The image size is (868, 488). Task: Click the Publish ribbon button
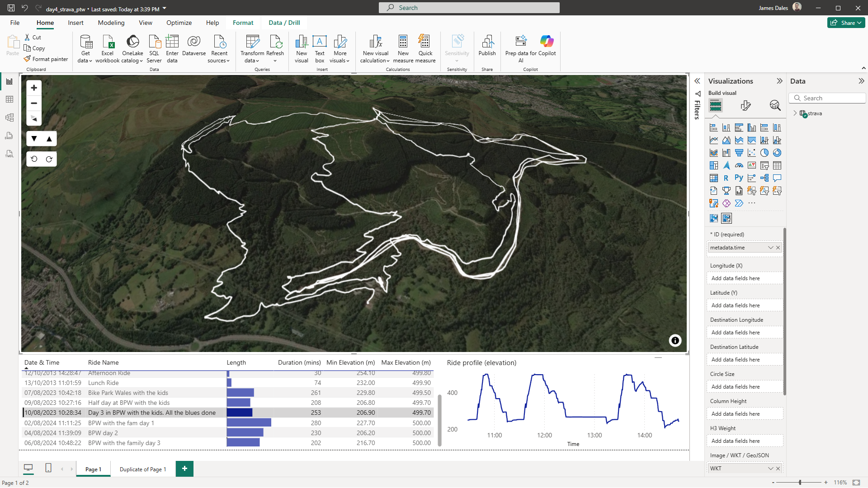tap(487, 46)
